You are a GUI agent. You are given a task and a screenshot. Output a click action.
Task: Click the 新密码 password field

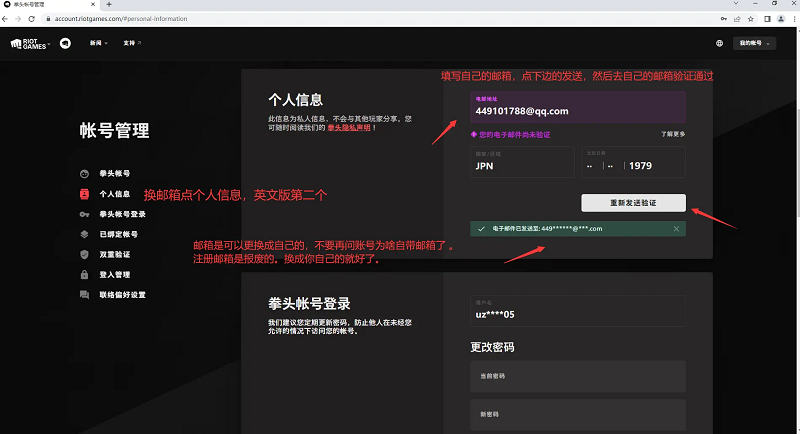[x=578, y=415]
